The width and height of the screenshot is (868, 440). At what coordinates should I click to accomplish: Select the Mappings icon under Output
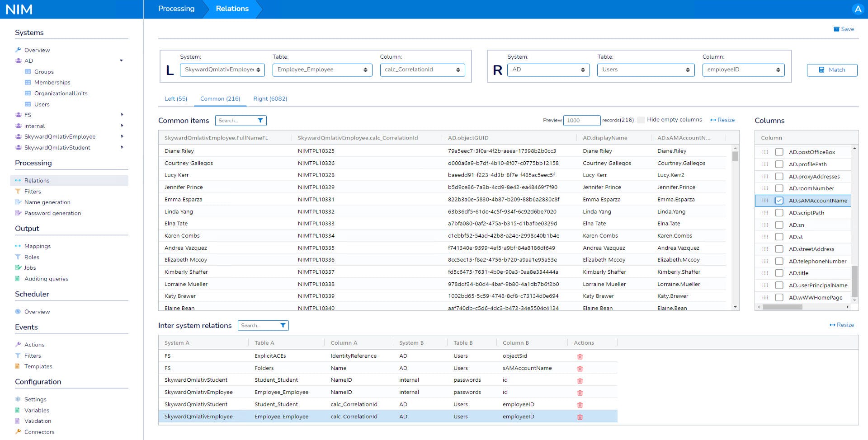point(18,246)
